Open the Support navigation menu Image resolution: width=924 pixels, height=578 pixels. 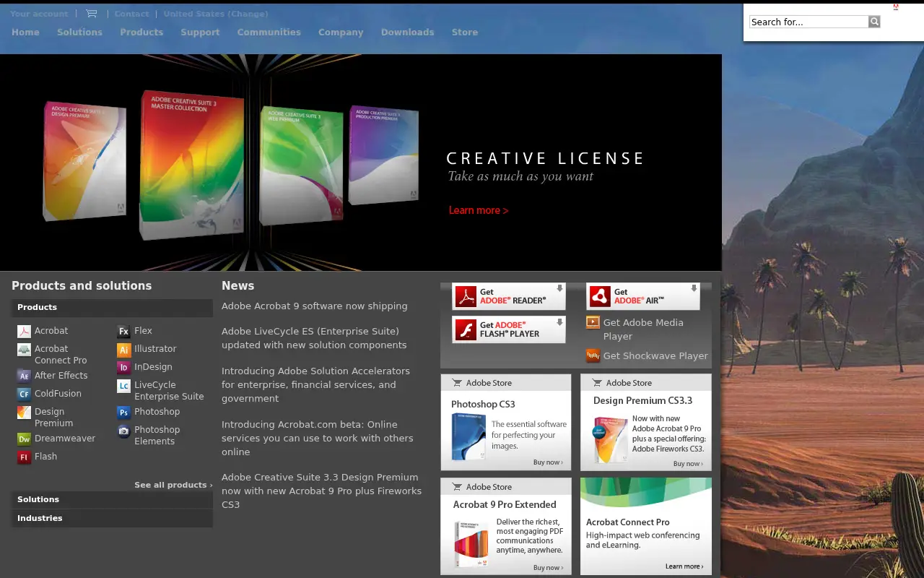click(x=200, y=33)
